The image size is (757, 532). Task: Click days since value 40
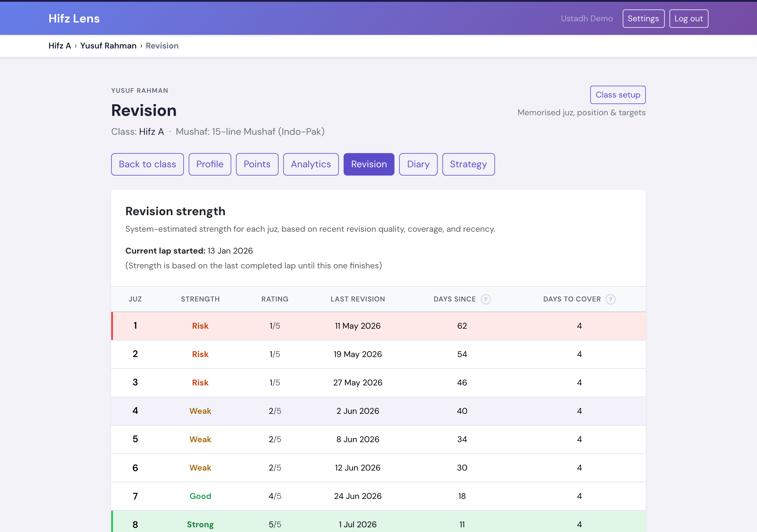462,411
